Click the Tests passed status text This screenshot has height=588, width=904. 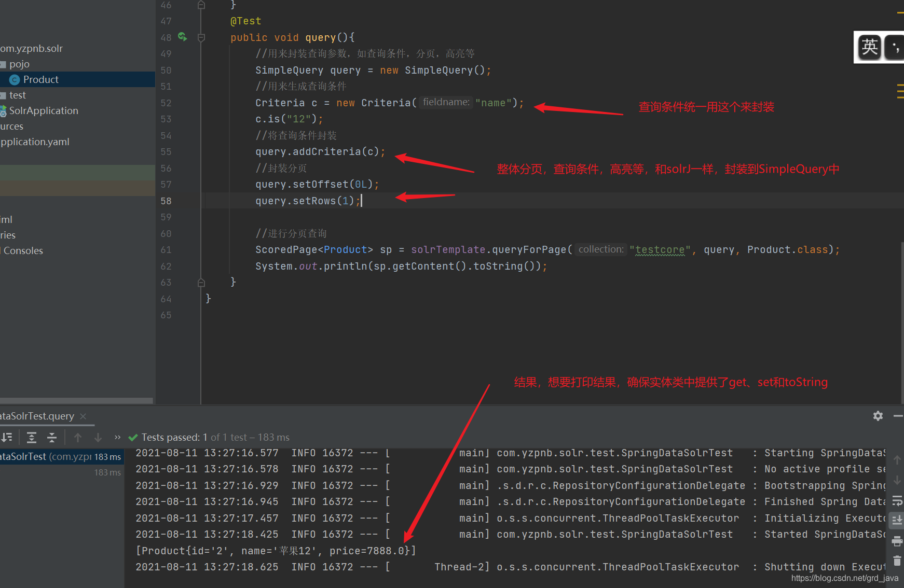point(215,437)
